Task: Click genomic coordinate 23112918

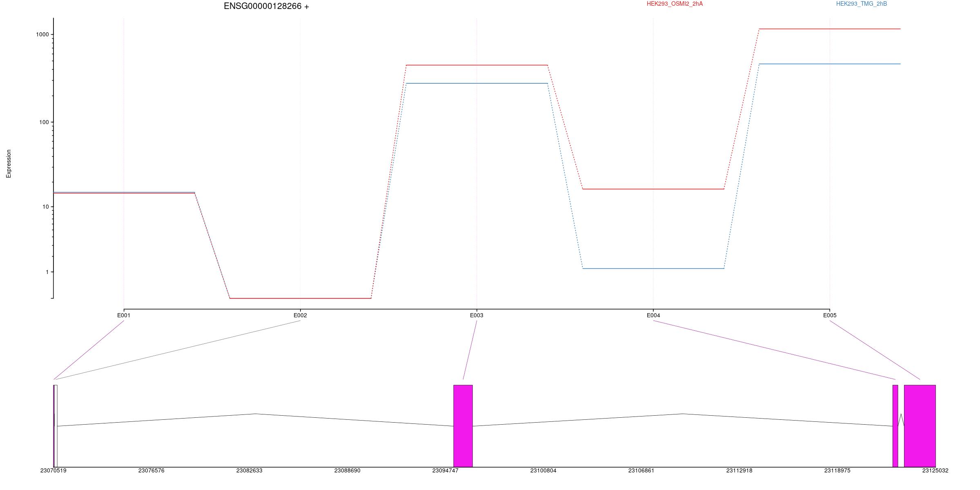Action: coord(739,470)
